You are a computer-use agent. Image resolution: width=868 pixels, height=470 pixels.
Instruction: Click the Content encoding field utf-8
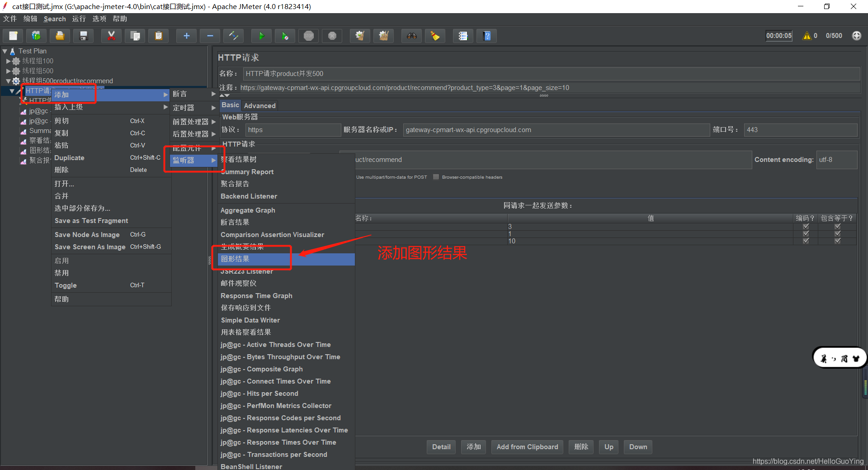coord(836,160)
